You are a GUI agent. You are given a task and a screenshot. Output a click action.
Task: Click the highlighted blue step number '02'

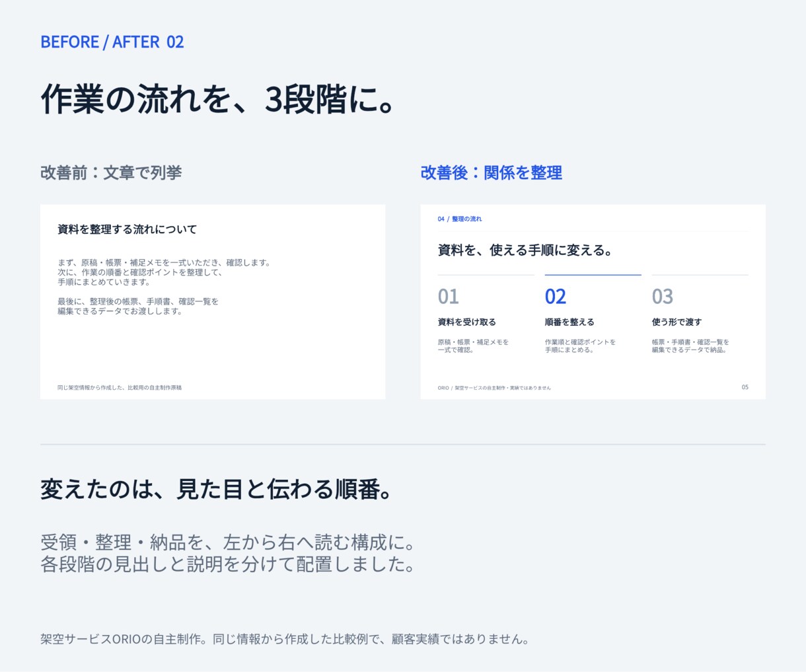click(556, 297)
